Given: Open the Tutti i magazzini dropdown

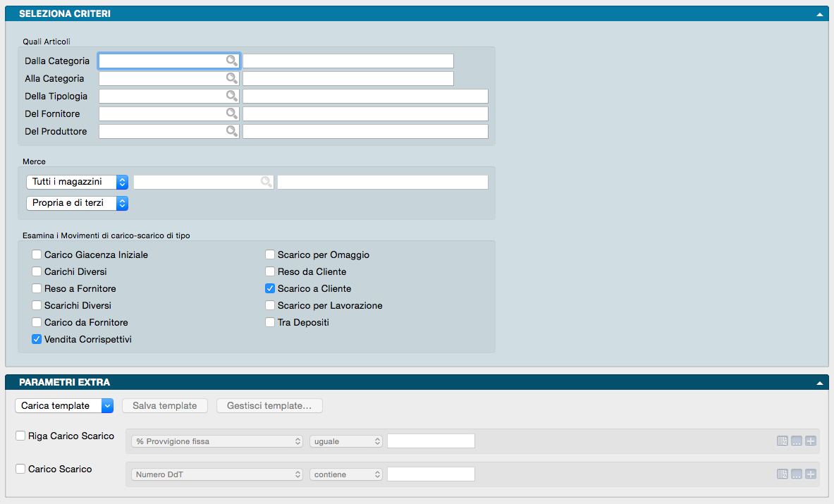Looking at the screenshot, I should click(77, 182).
